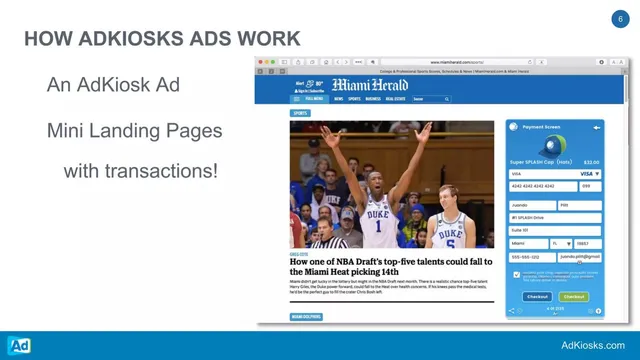
Task: Click the round logo icon beside Payment Screen
Action: click(x=513, y=127)
